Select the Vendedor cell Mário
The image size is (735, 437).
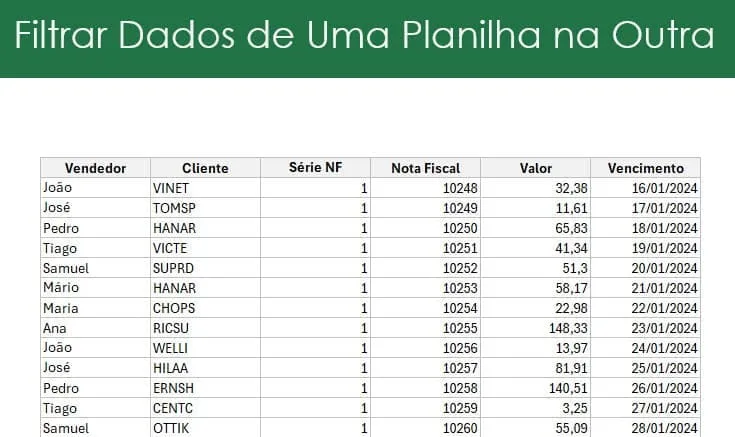pyautogui.click(x=96, y=288)
